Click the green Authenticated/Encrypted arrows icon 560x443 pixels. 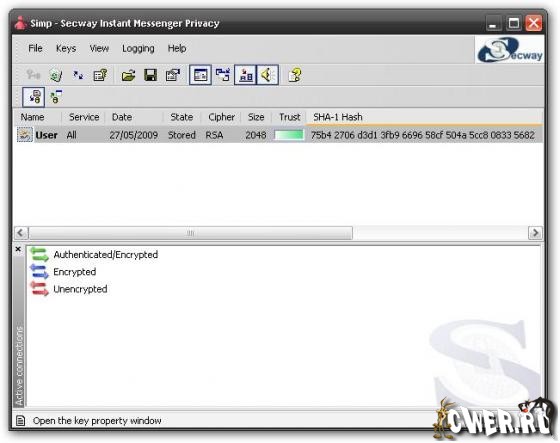pyautogui.click(x=39, y=254)
